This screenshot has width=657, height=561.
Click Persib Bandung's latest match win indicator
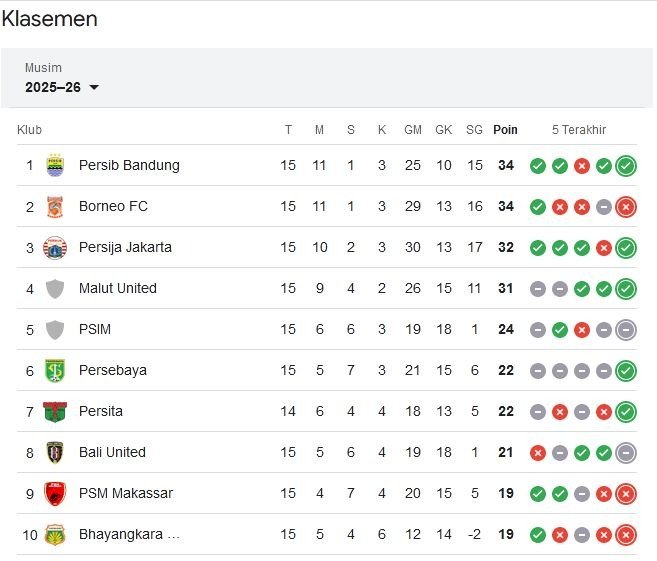pos(626,166)
